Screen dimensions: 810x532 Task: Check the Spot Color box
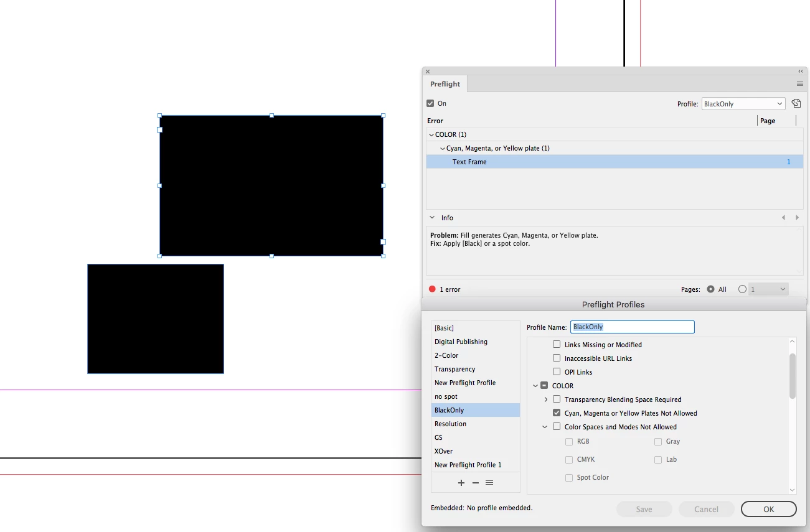tap(569, 477)
